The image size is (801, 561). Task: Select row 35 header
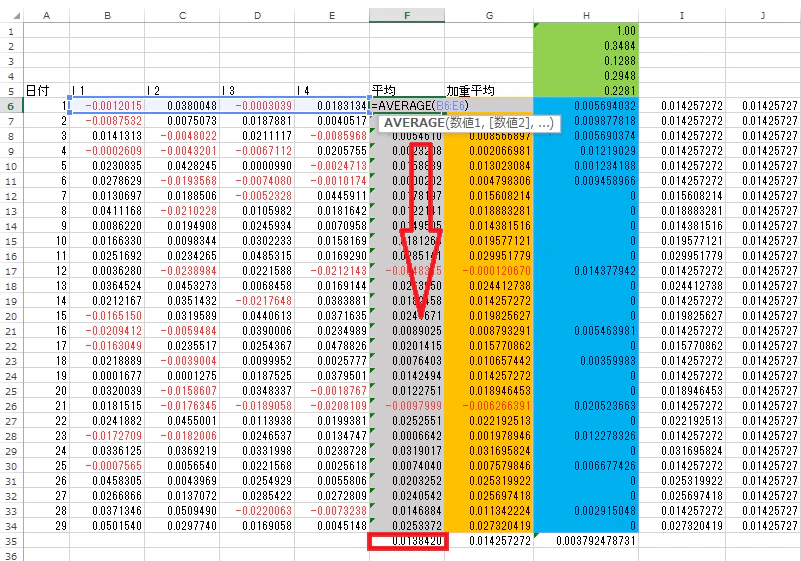(x=12, y=541)
